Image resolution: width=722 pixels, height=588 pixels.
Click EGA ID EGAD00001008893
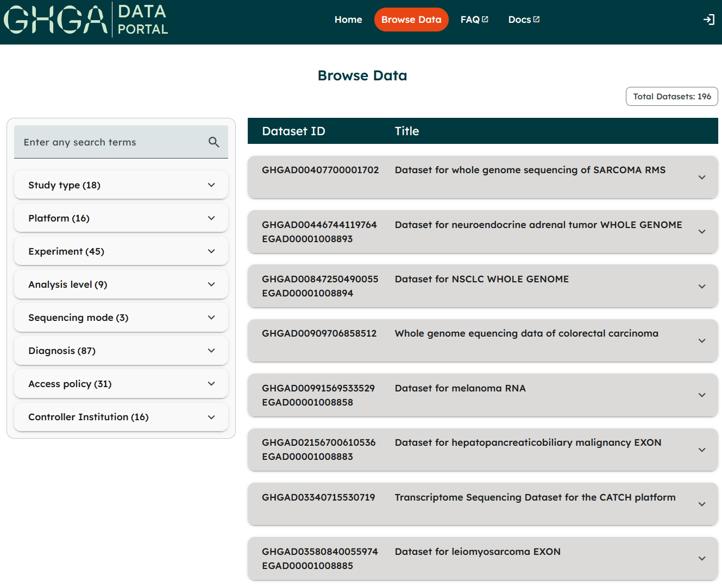[x=307, y=239]
